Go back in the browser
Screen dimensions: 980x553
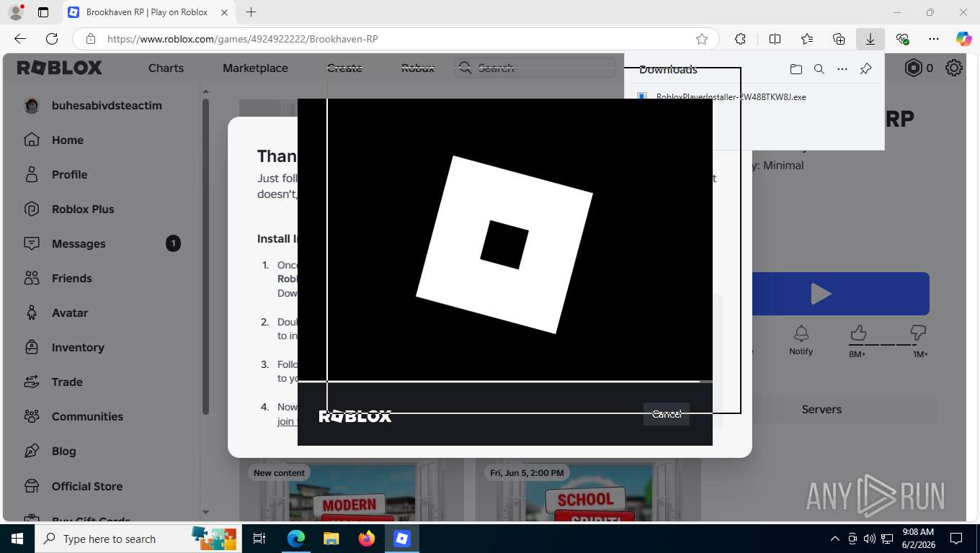(20, 39)
